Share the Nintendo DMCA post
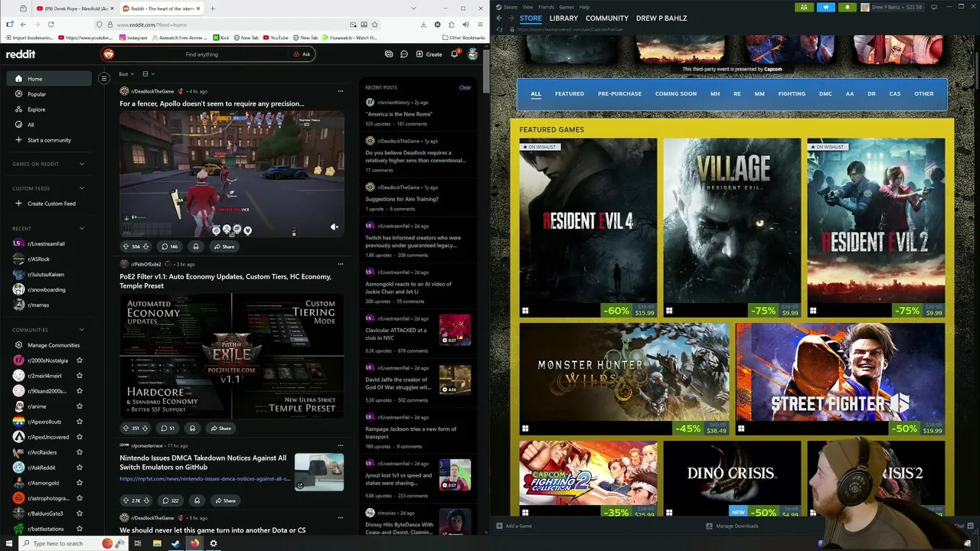The image size is (980, 551). pyautogui.click(x=225, y=500)
